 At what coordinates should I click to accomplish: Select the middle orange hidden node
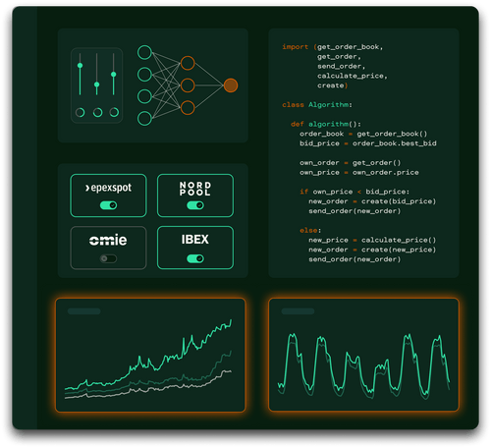pyautogui.click(x=188, y=85)
